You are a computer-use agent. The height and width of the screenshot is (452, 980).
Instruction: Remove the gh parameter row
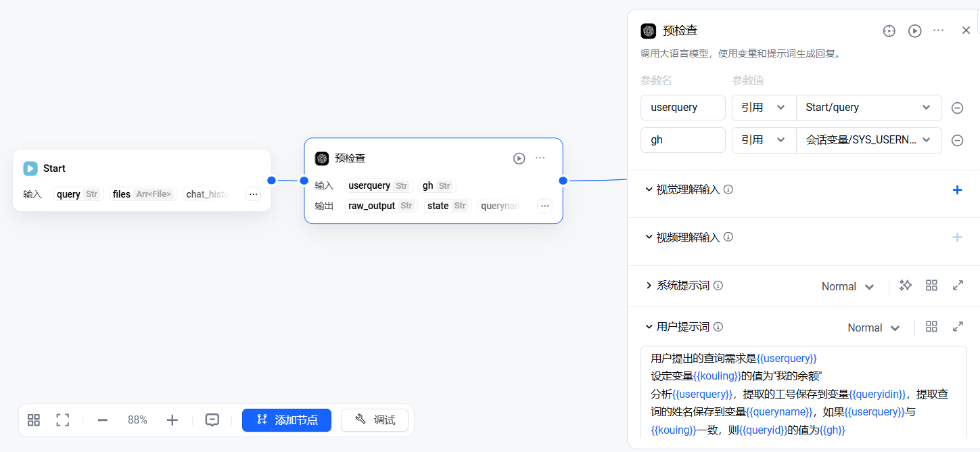(x=957, y=141)
